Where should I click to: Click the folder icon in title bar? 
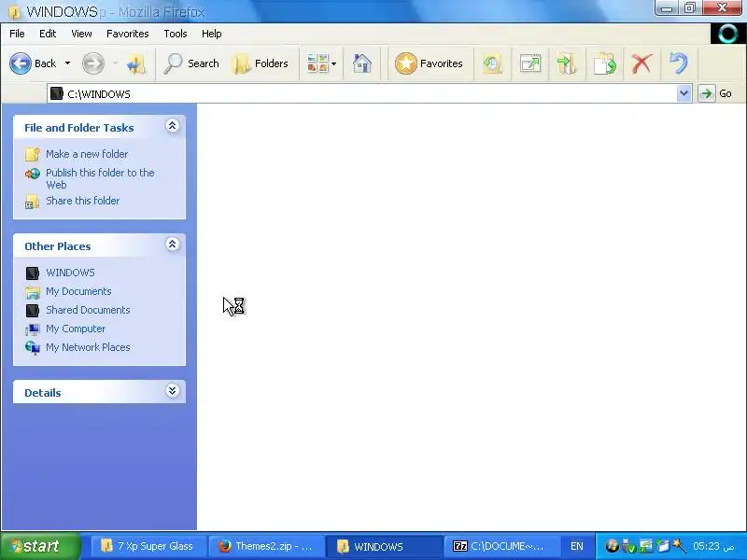click(14, 11)
